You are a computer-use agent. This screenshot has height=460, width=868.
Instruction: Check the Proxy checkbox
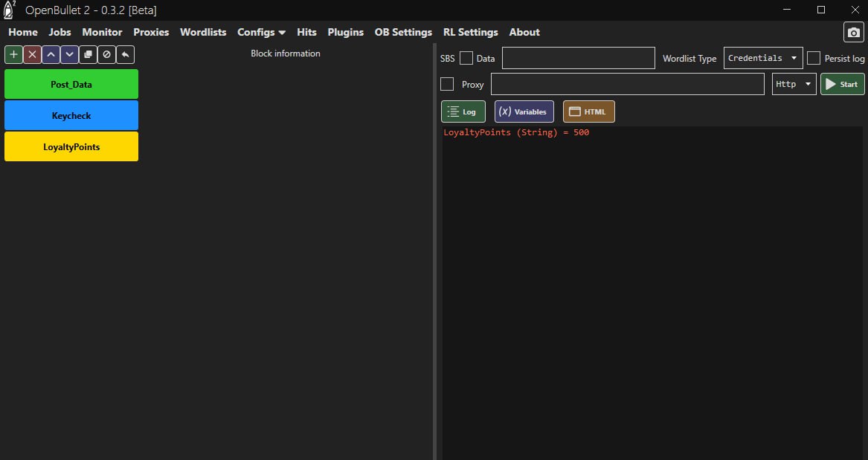447,84
